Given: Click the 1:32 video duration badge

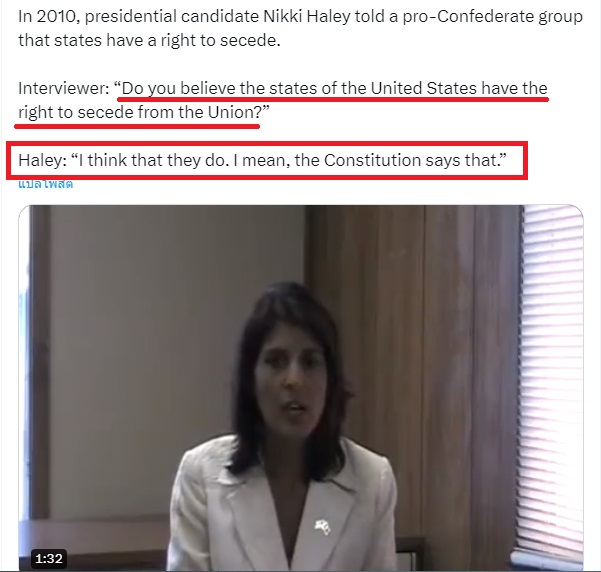Looking at the screenshot, I should [49, 559].
